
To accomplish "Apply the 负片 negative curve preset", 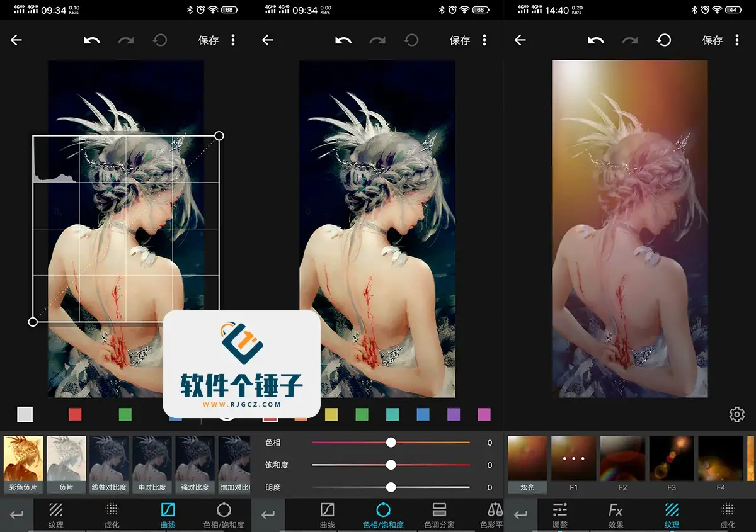I will 66,464.
